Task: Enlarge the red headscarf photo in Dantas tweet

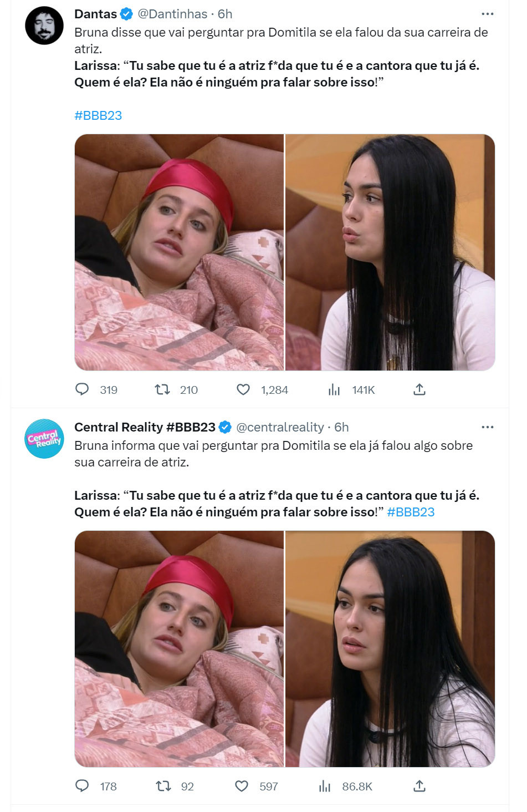Action: (x=179, y=252)
